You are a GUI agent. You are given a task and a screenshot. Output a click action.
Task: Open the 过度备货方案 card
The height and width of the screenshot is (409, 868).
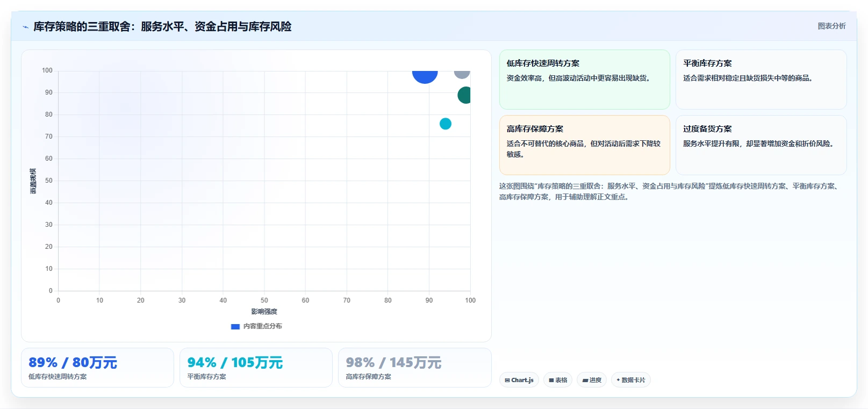coord(761,145)
